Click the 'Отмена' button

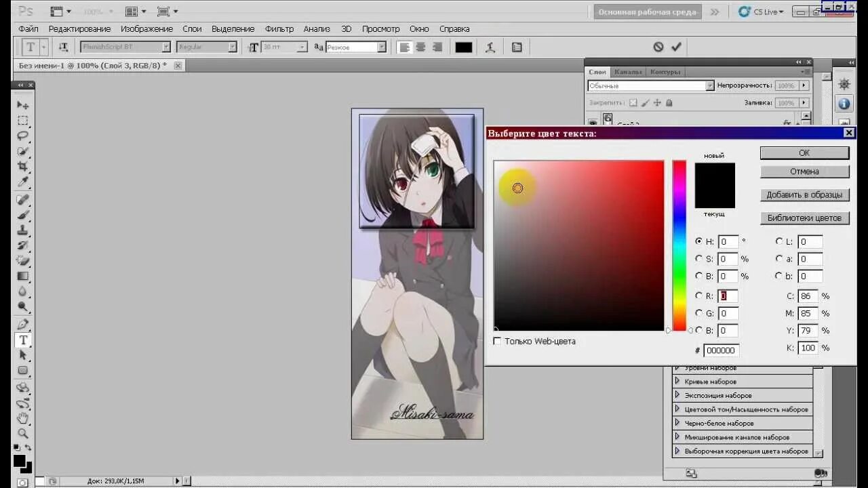pos(804,171)
